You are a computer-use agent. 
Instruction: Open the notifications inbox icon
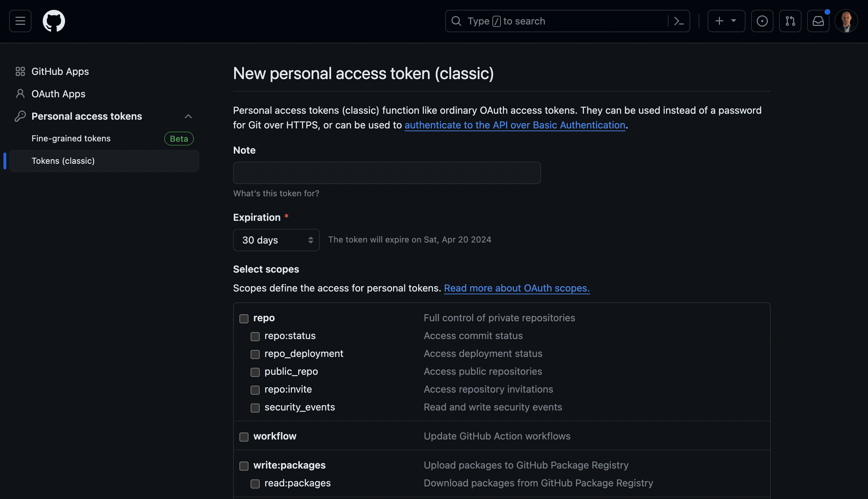coord(818,21)
